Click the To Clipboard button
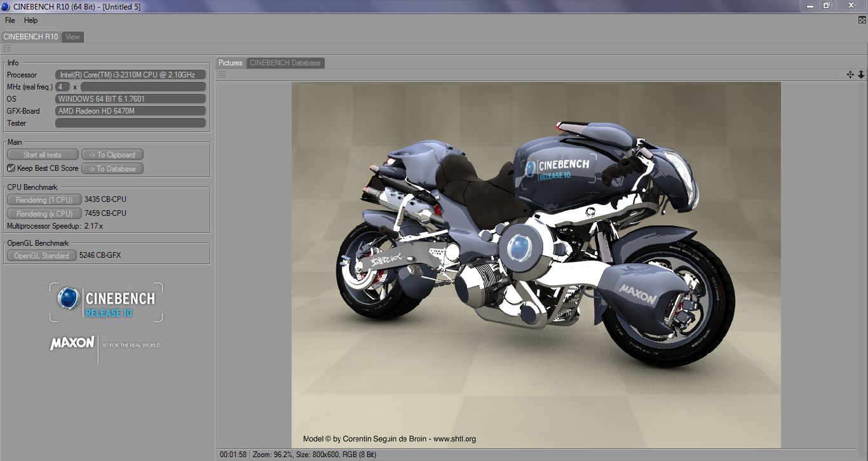Viewport: 868px width, 461px height. [112, 154]
